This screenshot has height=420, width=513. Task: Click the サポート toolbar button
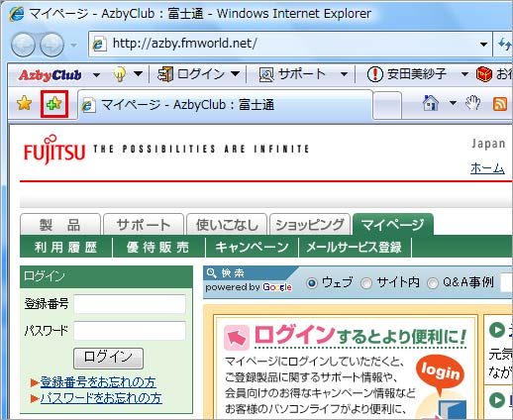[292, 74]
